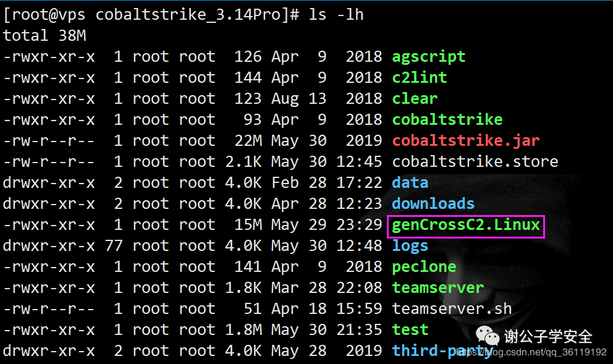Select the agscript file name
This screenshot has width=613, height=364.
(x=428, y=57)
